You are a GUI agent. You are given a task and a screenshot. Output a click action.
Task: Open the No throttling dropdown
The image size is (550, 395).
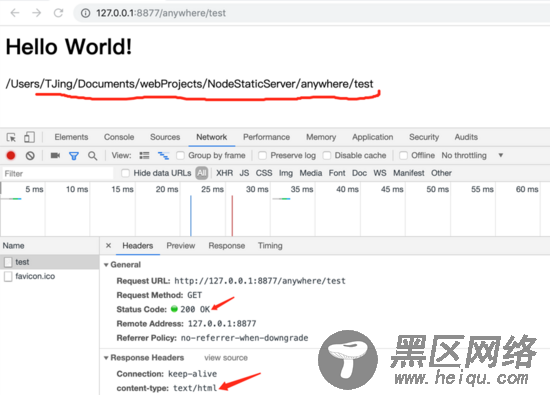(472, 155)
